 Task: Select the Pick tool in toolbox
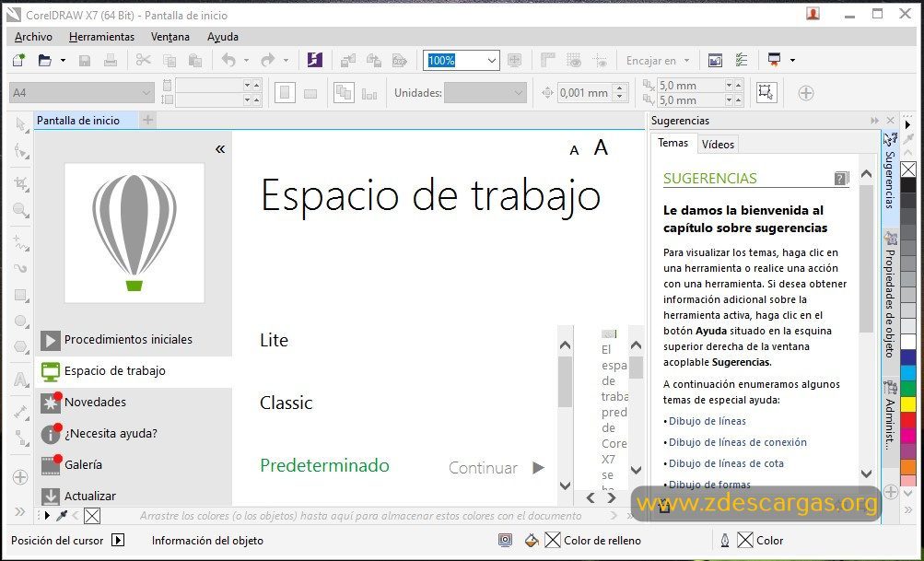21,124
